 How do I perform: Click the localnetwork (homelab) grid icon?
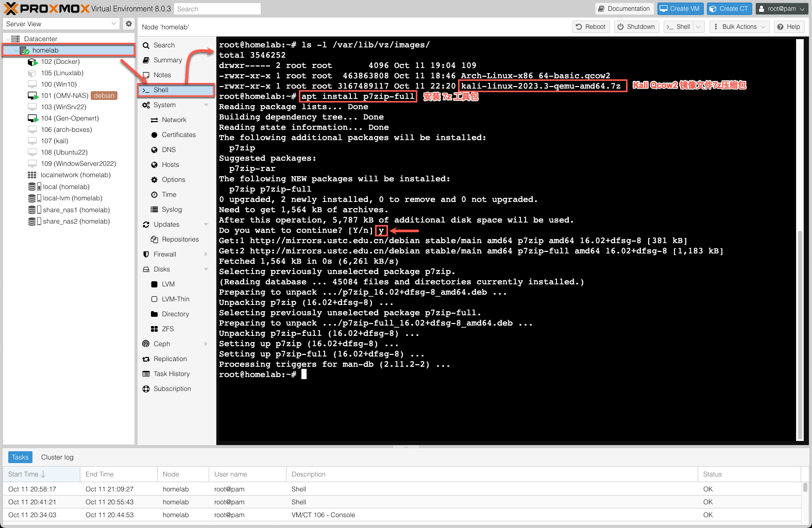[x=32, y=175]
